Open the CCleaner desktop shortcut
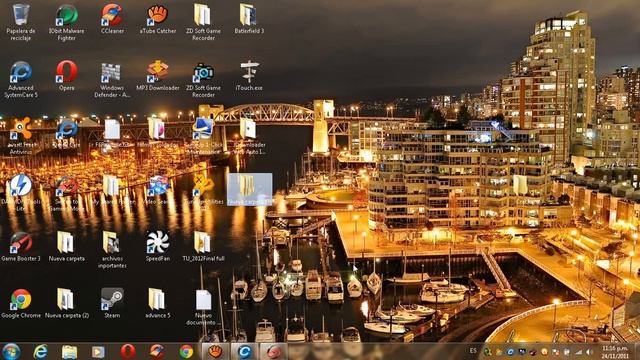The height and width of the screenshot is (360, 640). [x=112, y=18]
